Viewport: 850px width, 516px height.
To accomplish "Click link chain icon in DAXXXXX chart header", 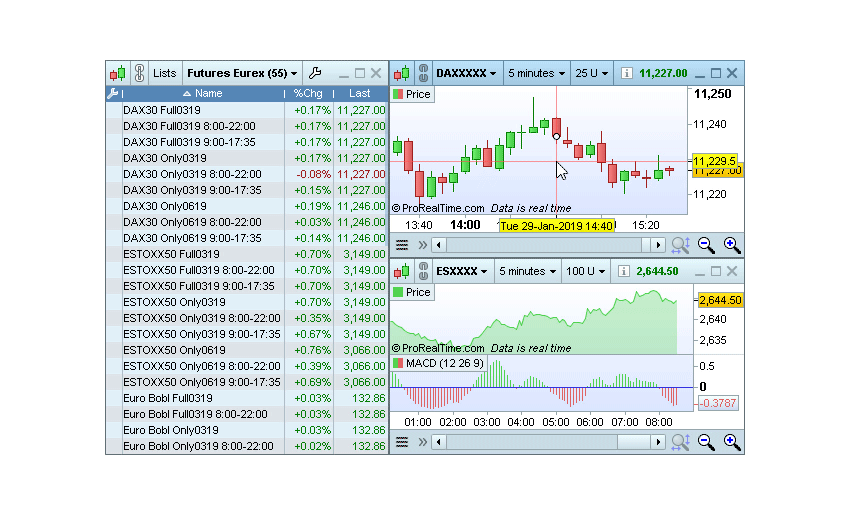I will click(423, 73).
